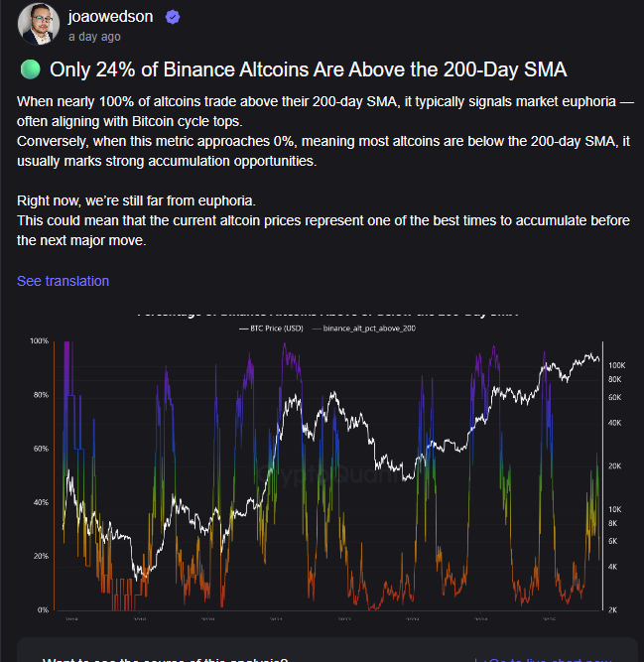
Task: Click the 0% label on the left axis
Action: pos(43,609)
